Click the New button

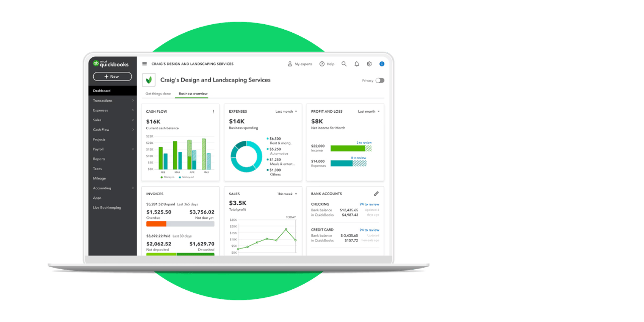[x=112, y=76]
